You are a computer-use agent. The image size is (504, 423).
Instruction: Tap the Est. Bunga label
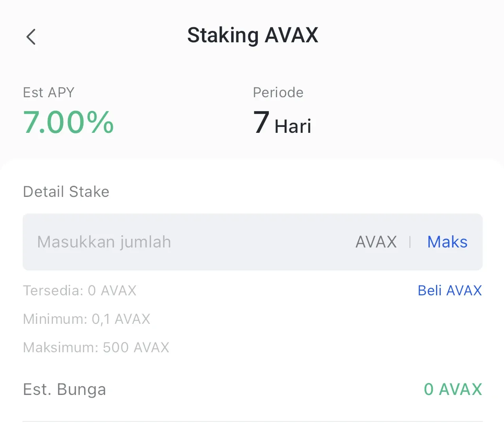pyautogui.click(x=64, y=389)
